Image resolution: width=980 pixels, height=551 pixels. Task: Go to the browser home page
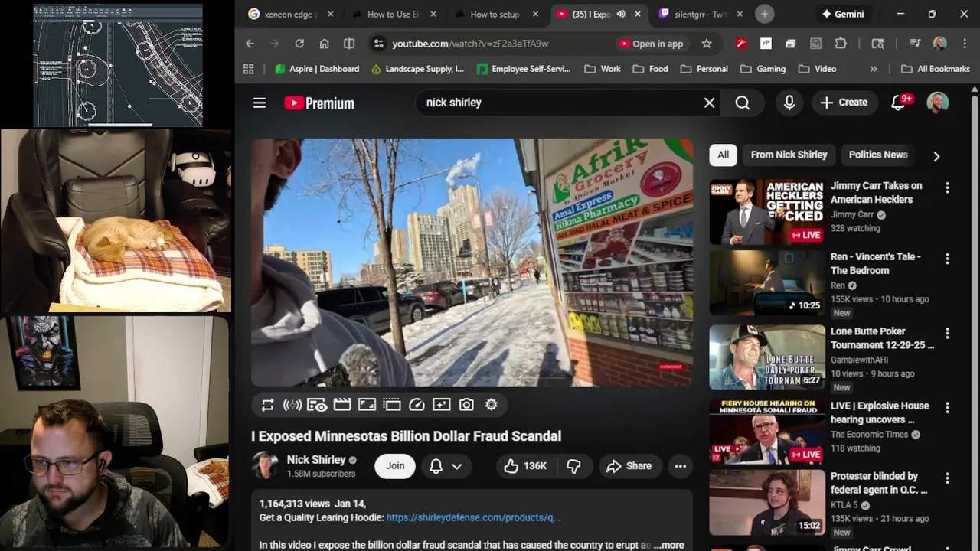325,44
